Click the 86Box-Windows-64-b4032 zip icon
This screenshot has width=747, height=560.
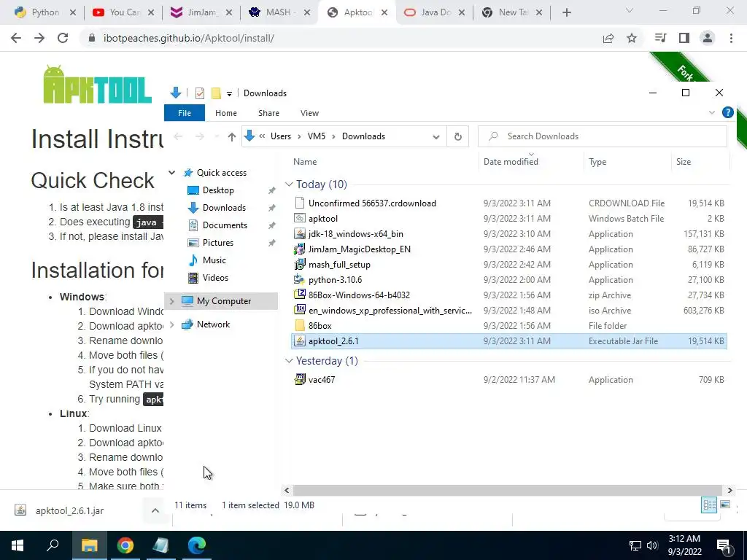300,295
